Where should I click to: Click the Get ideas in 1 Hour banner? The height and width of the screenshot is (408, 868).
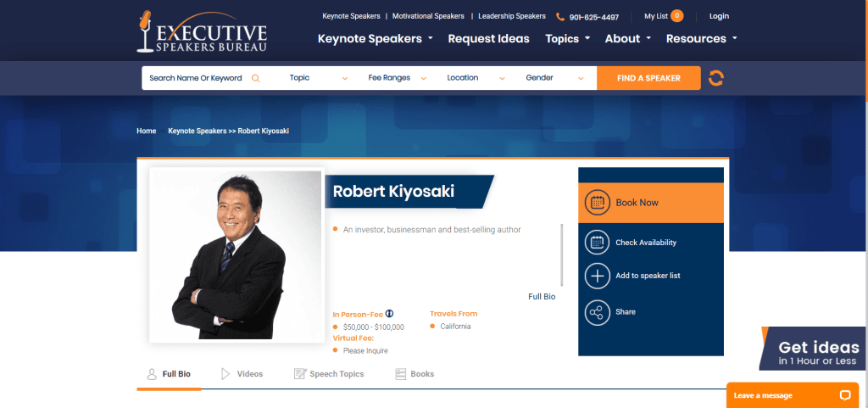click(x=813, y=349)
